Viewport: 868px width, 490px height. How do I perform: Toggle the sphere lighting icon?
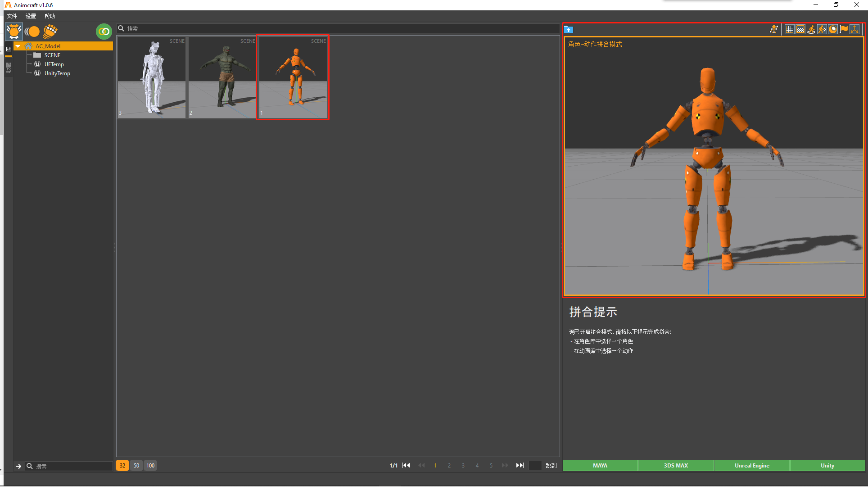833,30
